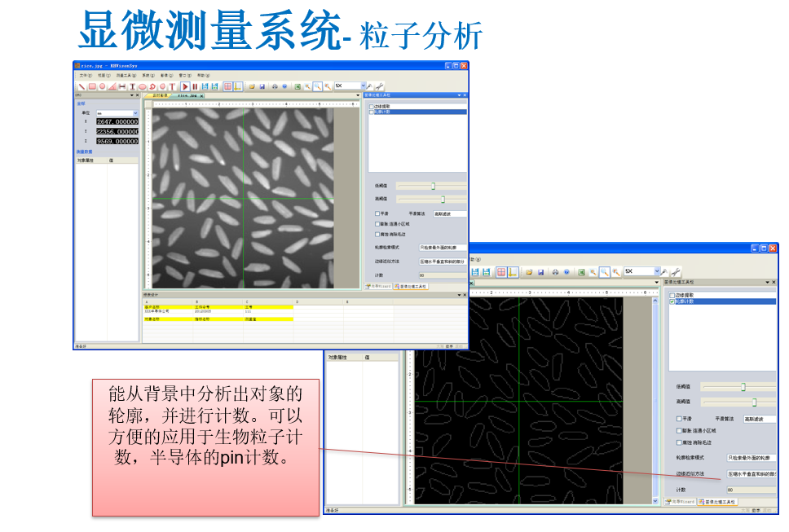Toggle the red crosshair grid icon in the contour window
The image size is (789, 532).
501,272
